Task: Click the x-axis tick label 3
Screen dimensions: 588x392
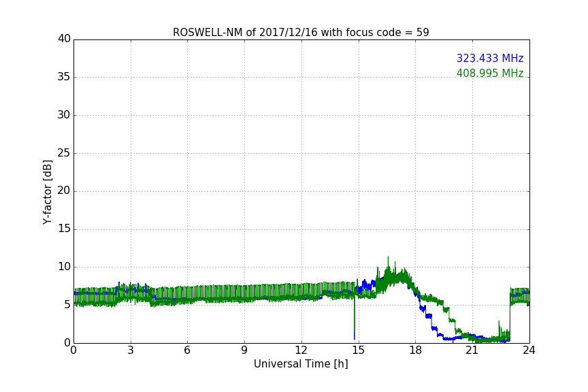Action: coord(131,350)
